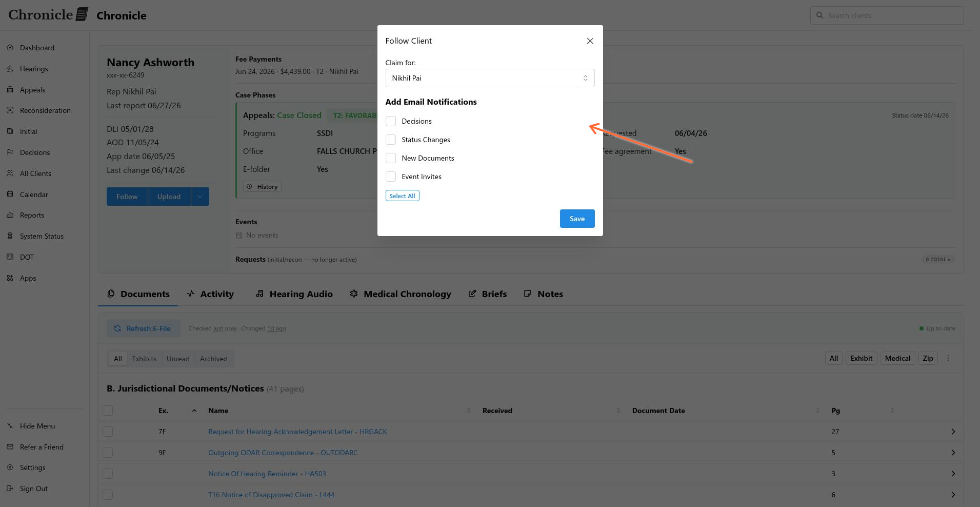Viewport: 980px width, 507px height.
Task: Switch to the Medical Chronology tab
Action: [401, 294]
